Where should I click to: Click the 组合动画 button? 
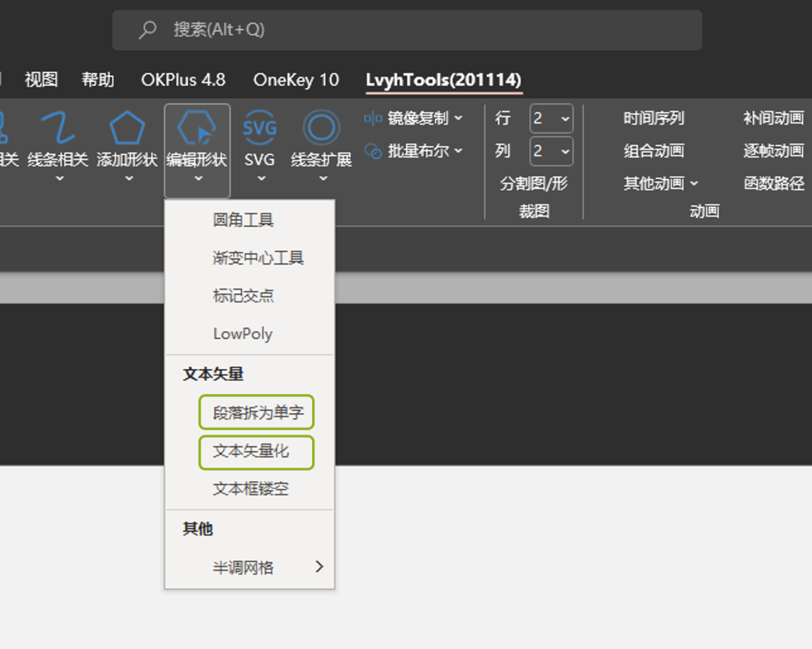653,151
